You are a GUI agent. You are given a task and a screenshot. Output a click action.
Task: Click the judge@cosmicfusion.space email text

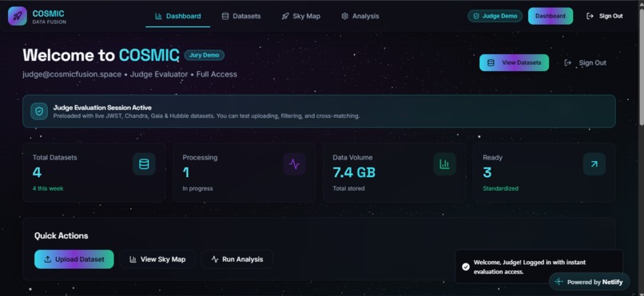[x=72, y=74]
